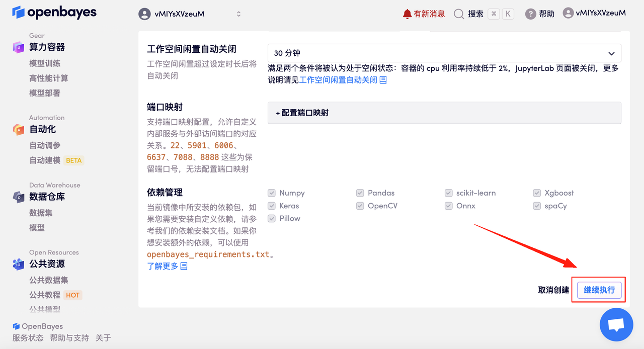Viewport: 644px width, 349px height.
Task: Click the small OpenBayes footer logo
Action: tap(16, 326)
